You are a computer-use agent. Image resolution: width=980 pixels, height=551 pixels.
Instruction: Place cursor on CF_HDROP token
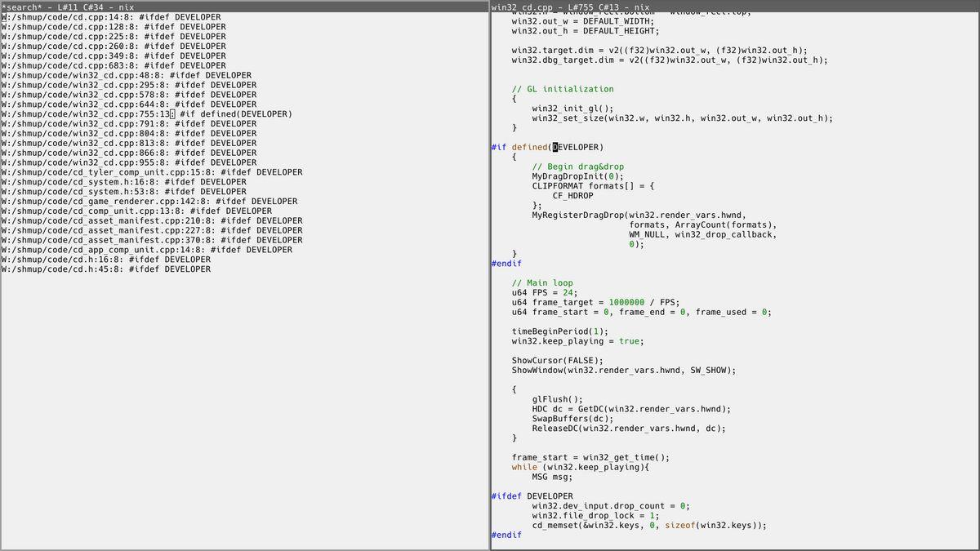point(572,196)
